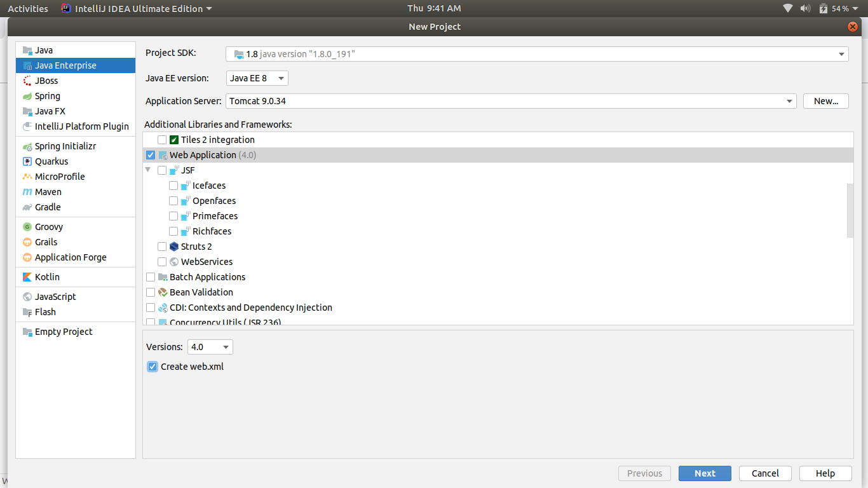
Task: Click the Quarkus icon
Action: pos(27,161)
